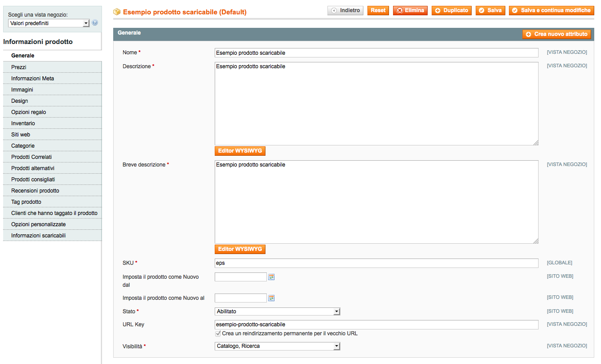
Task: Click the product box icon in title
Action: [117, 12]
